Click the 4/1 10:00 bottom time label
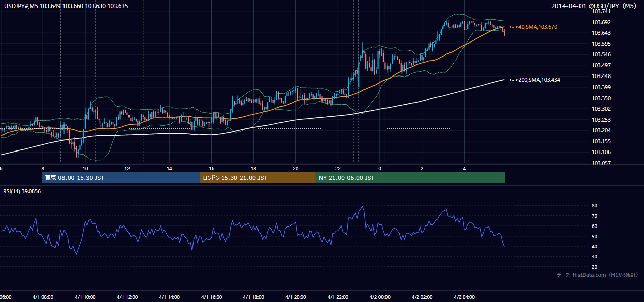644x302 pixels. (84, 297)
